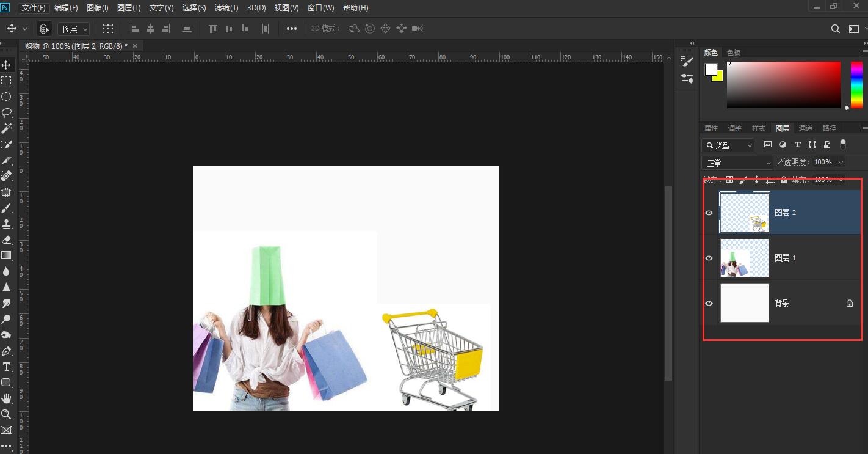Select the Lasso tool

tap(7, 112)
